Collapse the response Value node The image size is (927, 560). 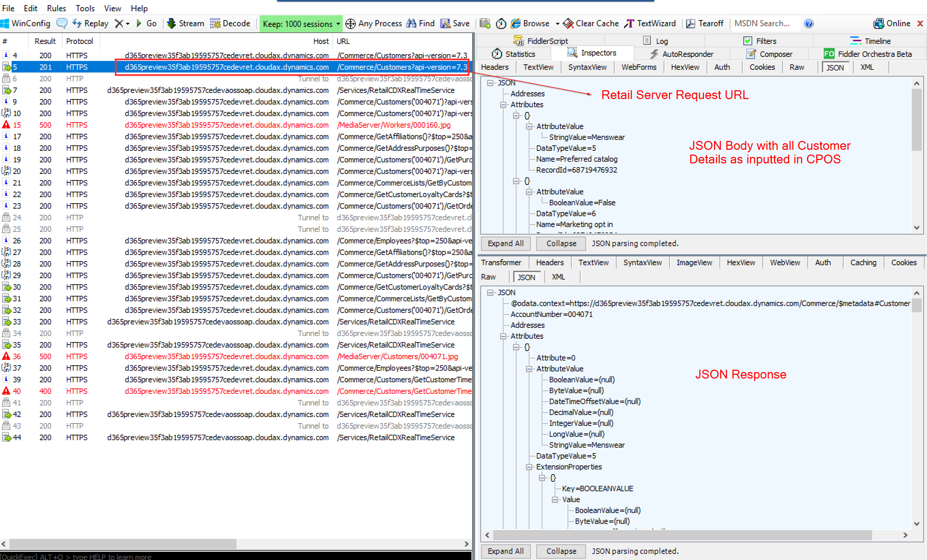coord(555,499)
